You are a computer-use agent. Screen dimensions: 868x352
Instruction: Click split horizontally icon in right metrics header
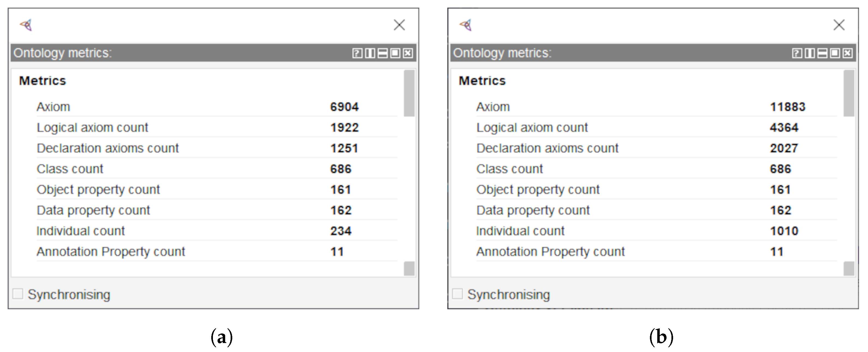pos(822,53)
